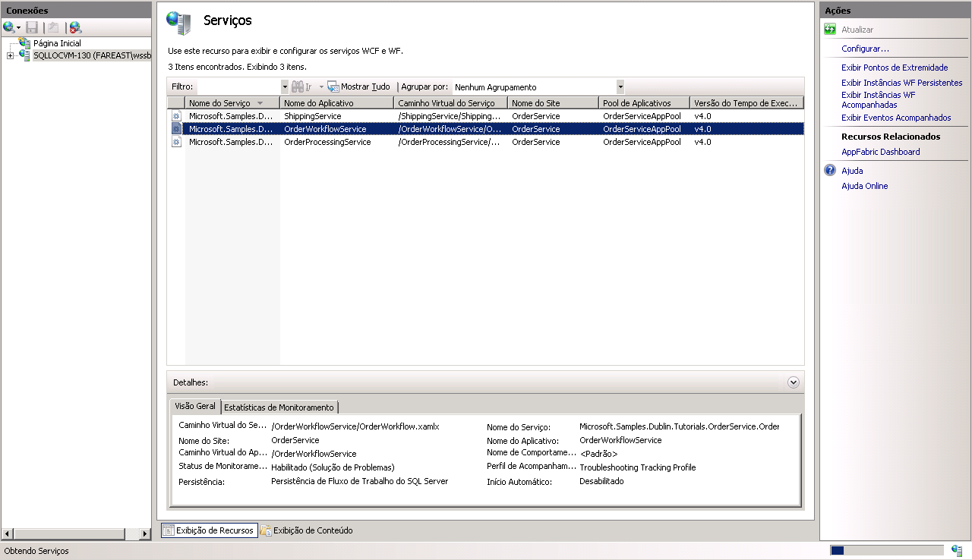Open the Filtro field dropdown arrow
The height and width of the screenshot is (560, 972).
coord(285,87)
